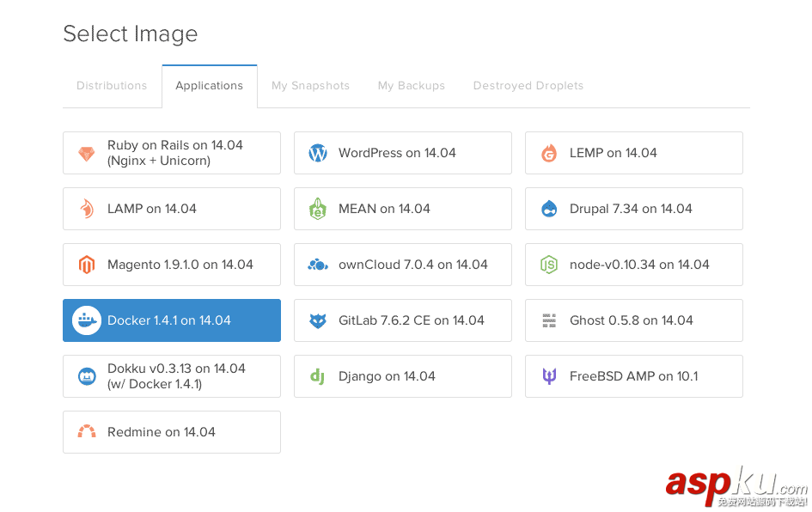Choose Dokku v0.3.13 on 14.04 image
812x512 pixels.
click(172, 376)
